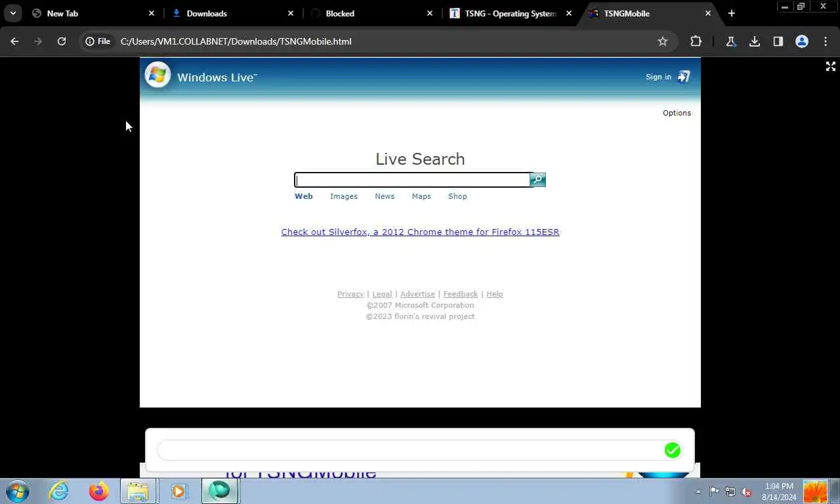This screenshot has height=504, width=840.
Task: Toggle the Chrome side panel icon
Action: [x=778, y=41]
